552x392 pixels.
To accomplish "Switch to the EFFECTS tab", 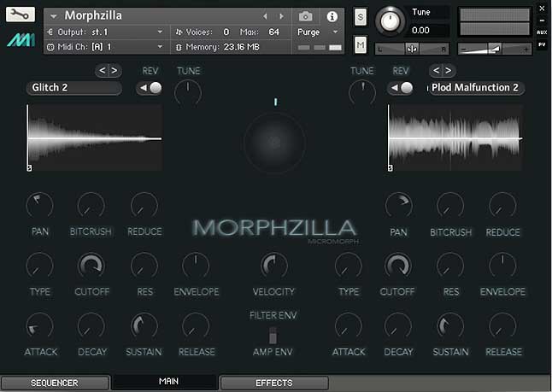I will 274,383.
